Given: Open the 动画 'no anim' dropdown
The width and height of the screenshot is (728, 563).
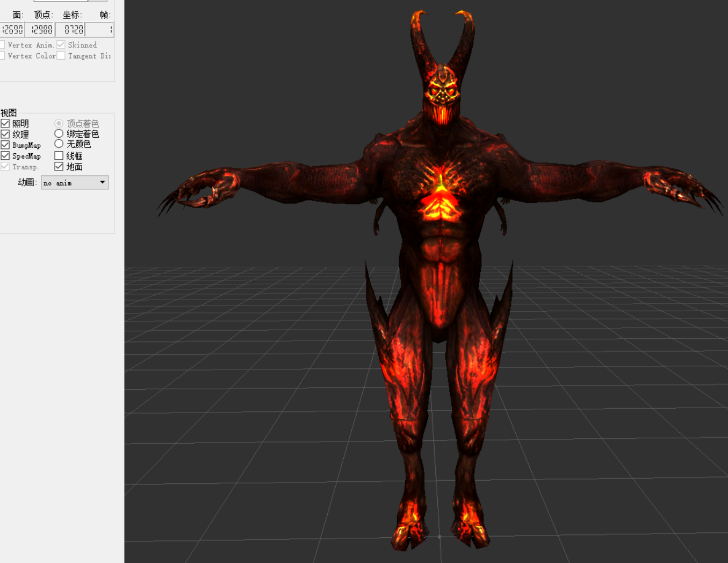Looking at the screenshot, I should pos(75,183).
